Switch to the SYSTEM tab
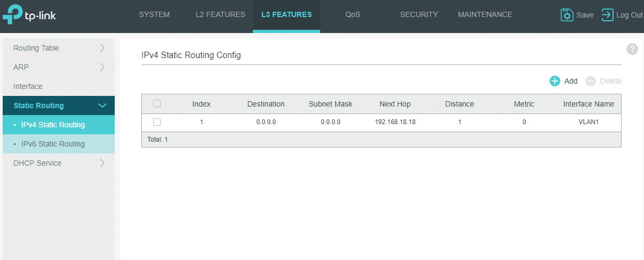Image resolution: width=644 pixels, height=260 pixels. [154, 15]
